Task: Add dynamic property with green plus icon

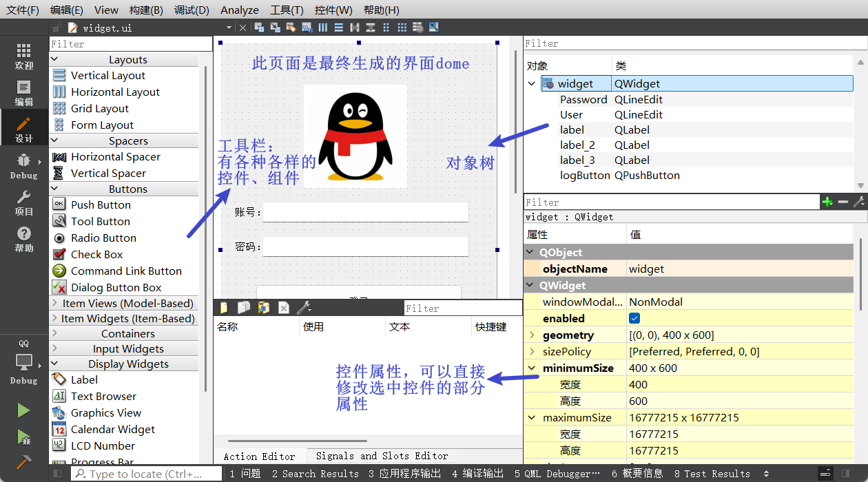Action: (x=827, y=202)
